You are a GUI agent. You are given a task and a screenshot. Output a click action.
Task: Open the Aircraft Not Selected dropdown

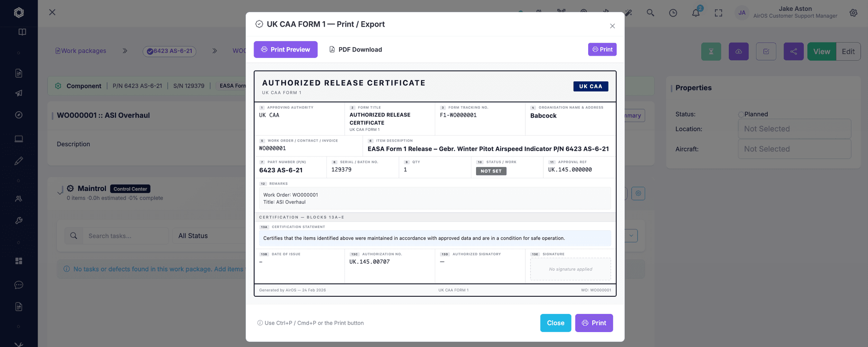[794, 149]
